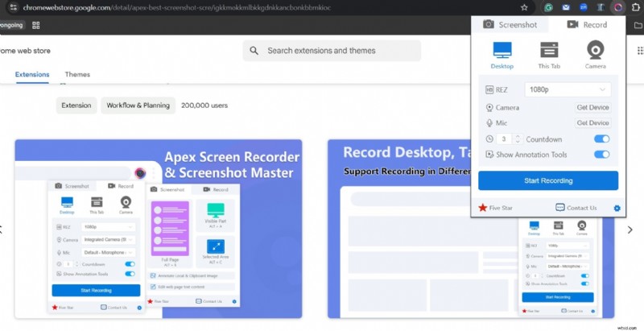The image size is (644, 331).
Task: Click the Apex recorder extension icon in toolbar
Action: (x=617, y=6)
